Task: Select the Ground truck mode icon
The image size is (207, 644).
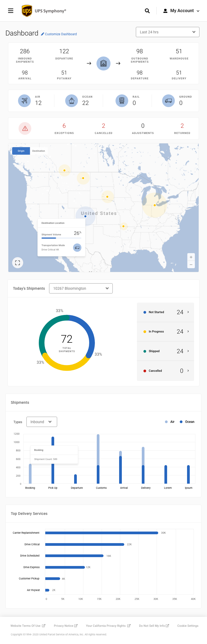Action: click(168, 101)
